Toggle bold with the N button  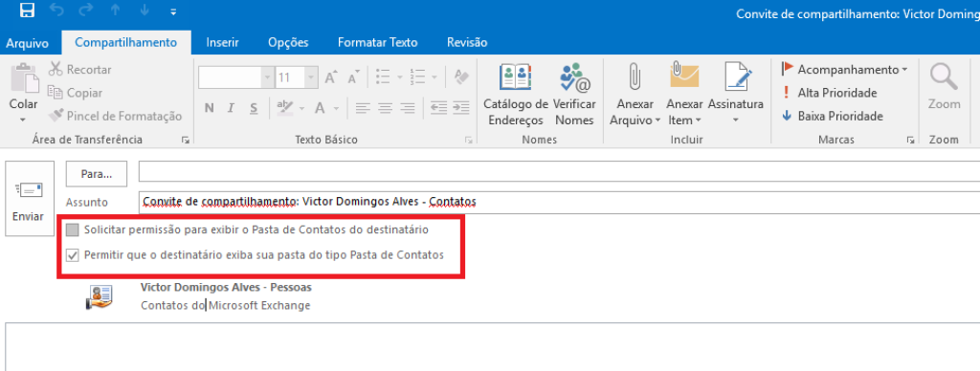pos(210,108)
